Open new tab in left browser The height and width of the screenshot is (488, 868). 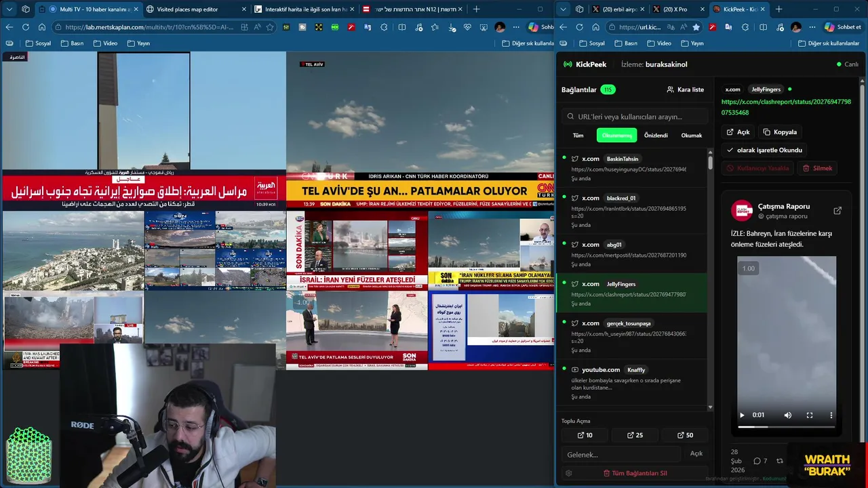tap(476, 9)
